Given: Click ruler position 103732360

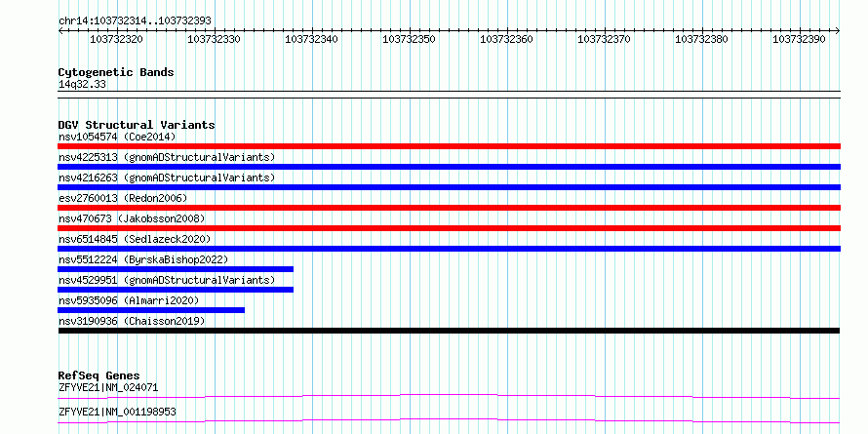Looking at the screenshot, I should 506,39.
